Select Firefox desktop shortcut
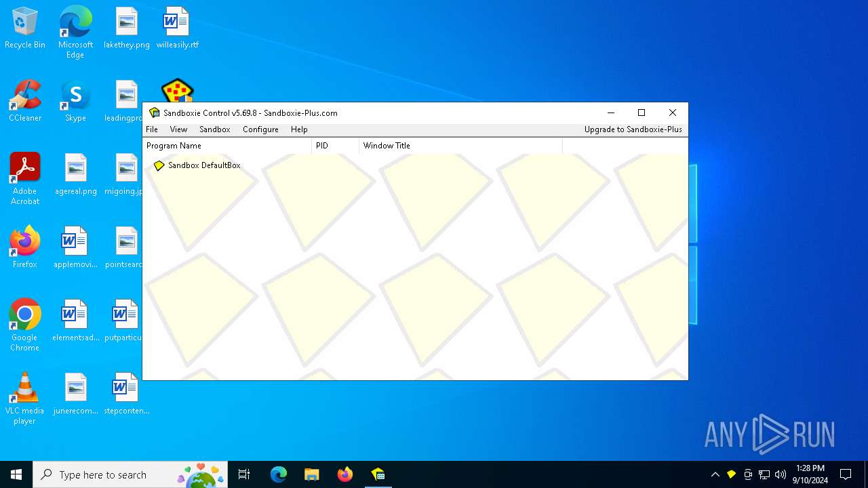This screenshot has height=488, width=868. 25,248
